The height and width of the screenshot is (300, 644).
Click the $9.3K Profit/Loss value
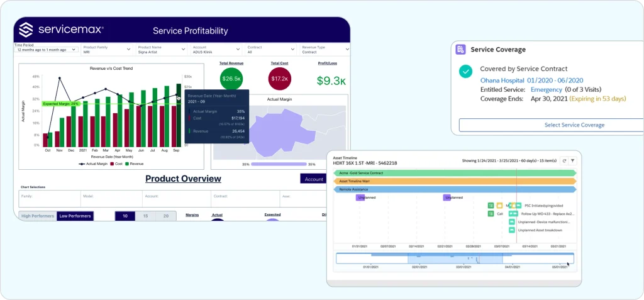pyautogui.click(x=331, y=81)
